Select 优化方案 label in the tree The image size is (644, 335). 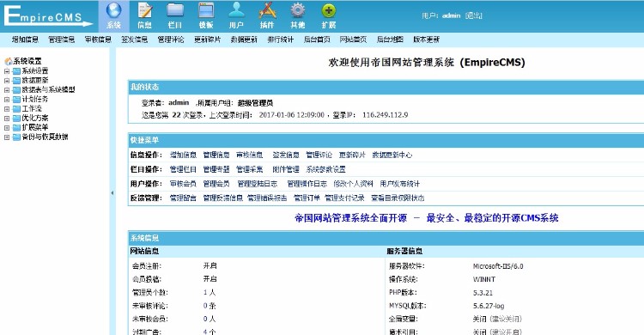pyautogui.click(x=35, y=118)
